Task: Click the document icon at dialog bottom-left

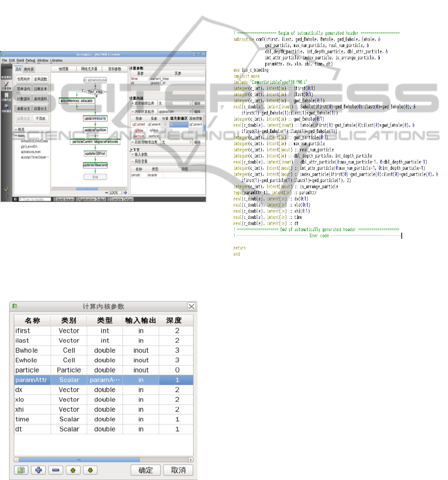Action: (x=21, y=470)
